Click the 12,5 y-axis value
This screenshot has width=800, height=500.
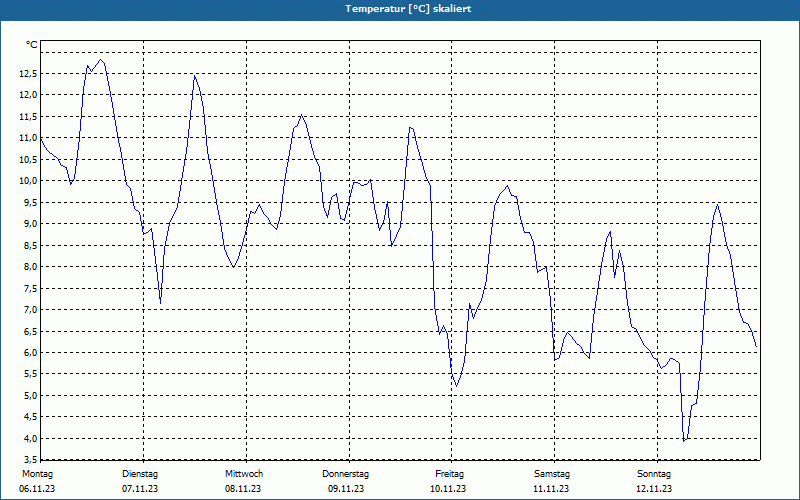point(28,73)
